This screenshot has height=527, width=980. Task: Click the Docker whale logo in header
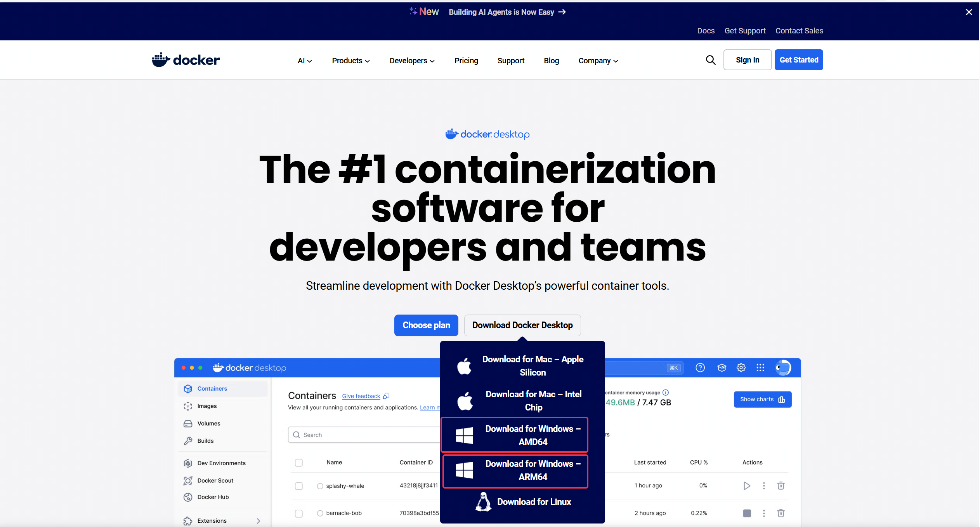point(186,60)
